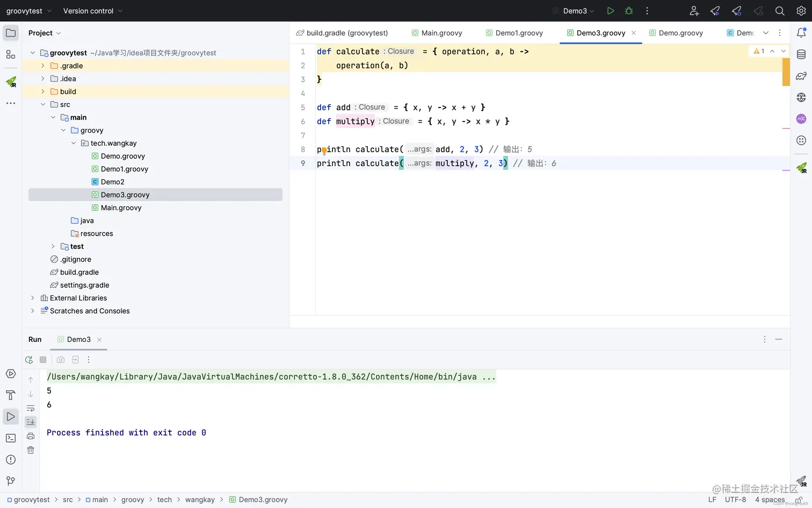The width and height of the screenshot is (812, 508).
Task: Print the console output icon
Action: 31,436
